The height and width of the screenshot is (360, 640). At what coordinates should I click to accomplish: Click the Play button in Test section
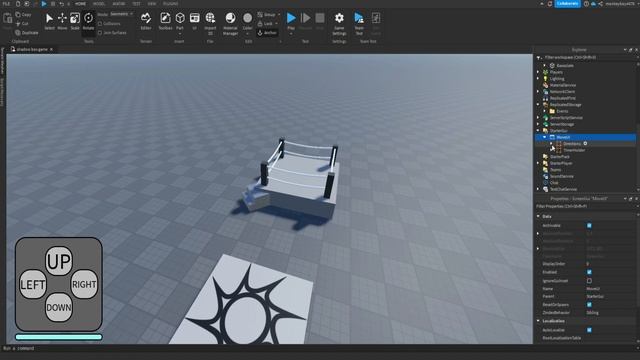pos(291,18)
